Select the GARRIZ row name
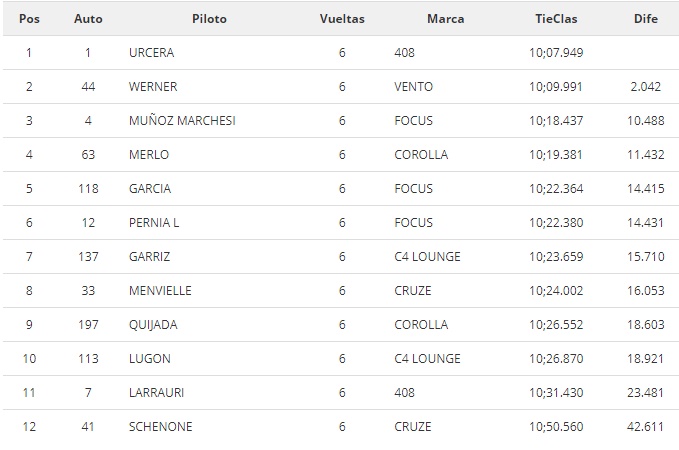The height and width of the screenshot is (450, 679). coord(149,256)
